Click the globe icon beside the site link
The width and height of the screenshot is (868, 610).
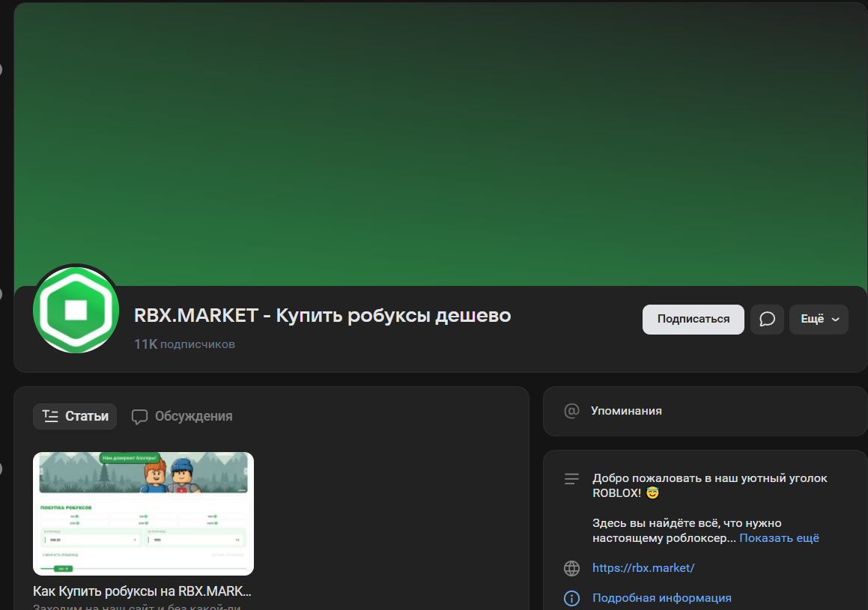572,568
